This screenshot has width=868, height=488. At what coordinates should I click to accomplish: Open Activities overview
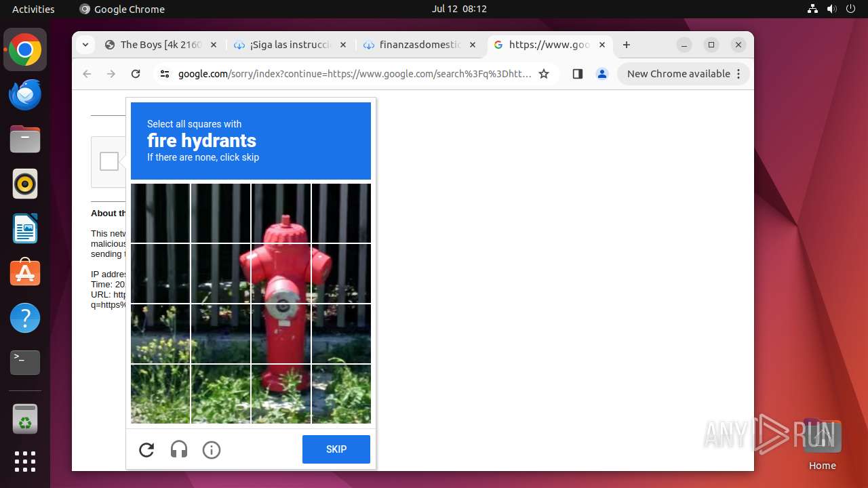click(33, 9)
